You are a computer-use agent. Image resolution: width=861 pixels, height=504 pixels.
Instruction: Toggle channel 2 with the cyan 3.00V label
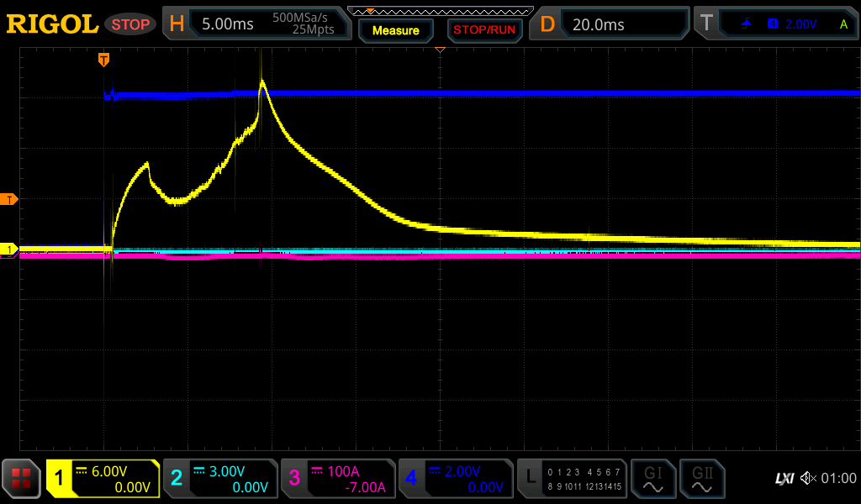[220, 479]
